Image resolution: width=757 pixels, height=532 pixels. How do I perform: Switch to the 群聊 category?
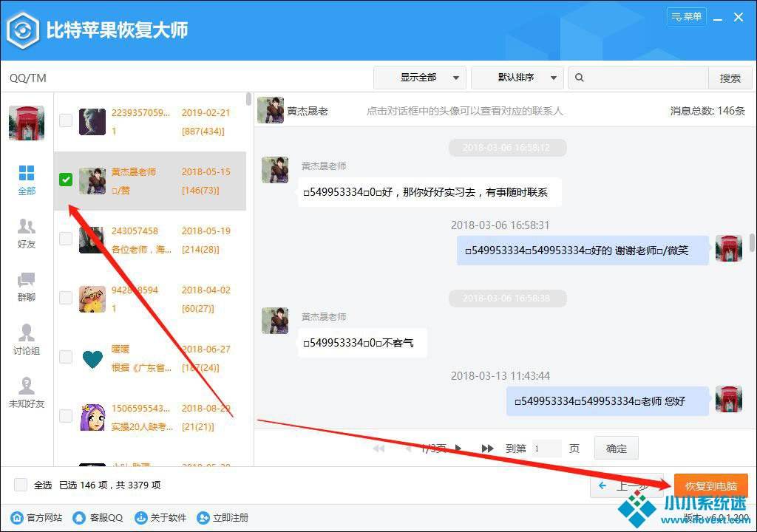[x=27, y=287]
